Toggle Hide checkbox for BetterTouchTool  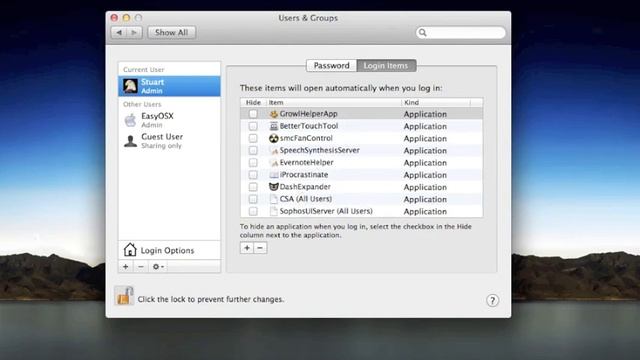(253, 126)
